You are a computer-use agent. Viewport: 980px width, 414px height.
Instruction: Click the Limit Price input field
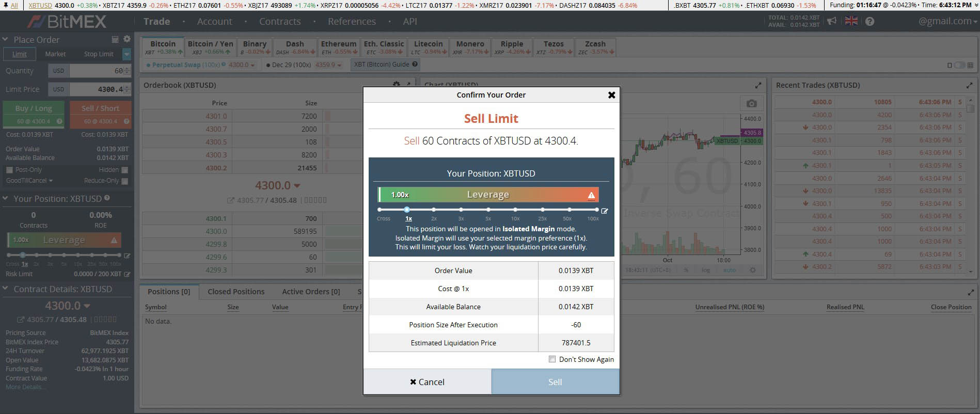click(100, 89)
